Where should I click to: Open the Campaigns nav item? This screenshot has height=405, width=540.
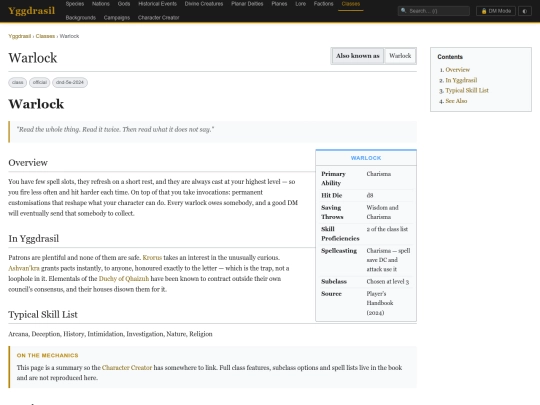(x=117, y=18)
